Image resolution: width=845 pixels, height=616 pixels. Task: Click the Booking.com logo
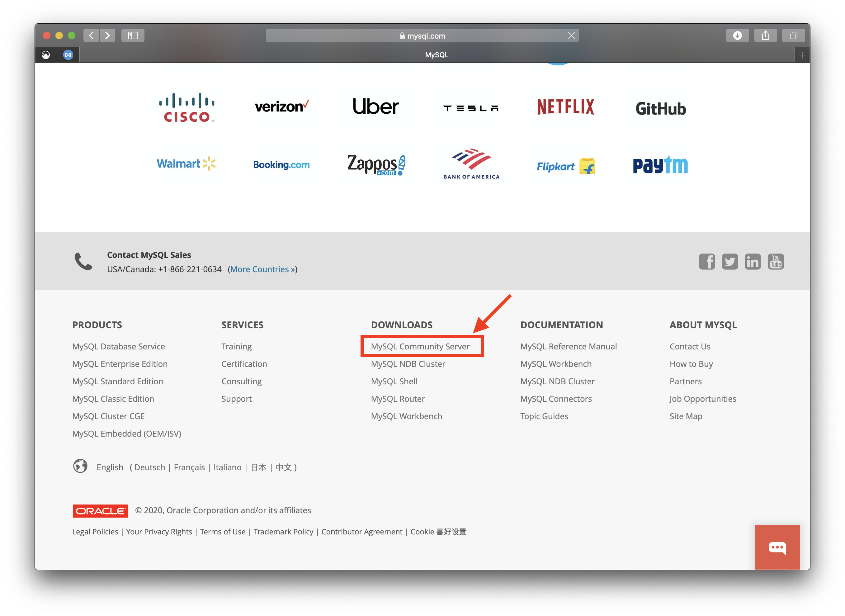[281, 164]
